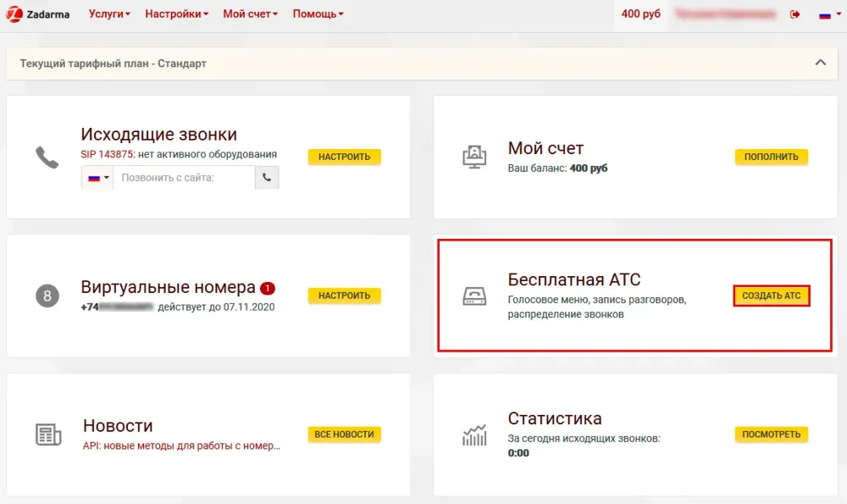Click the red notification badge 1

pyautogui.click(x=268, y=289)
